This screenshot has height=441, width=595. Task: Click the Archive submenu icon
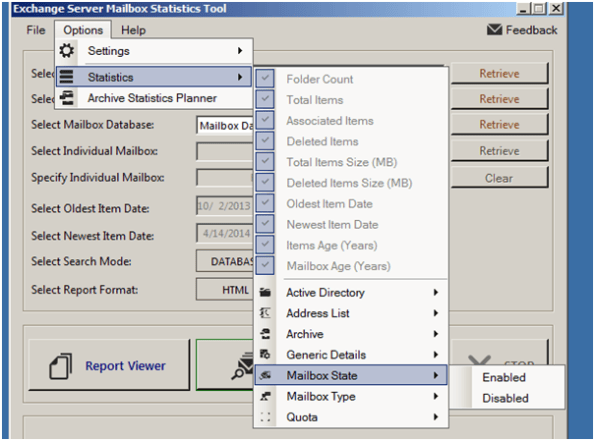pyautogui.click(x=265, y=334)
